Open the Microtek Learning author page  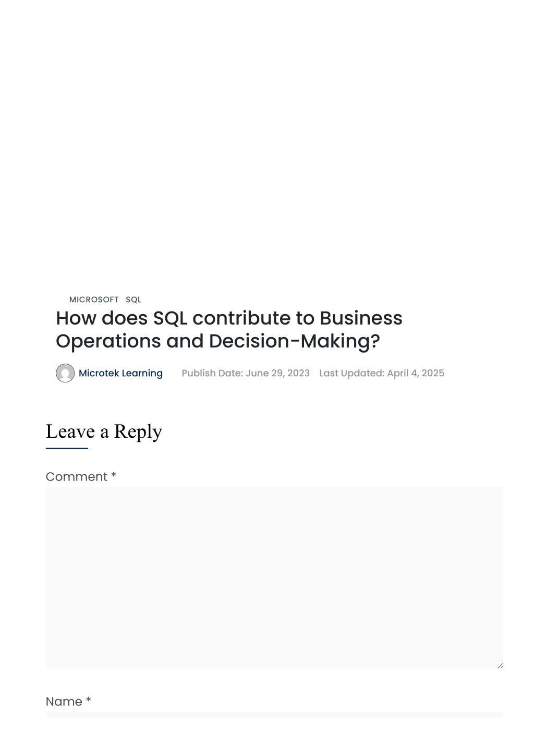pos(120,373)
